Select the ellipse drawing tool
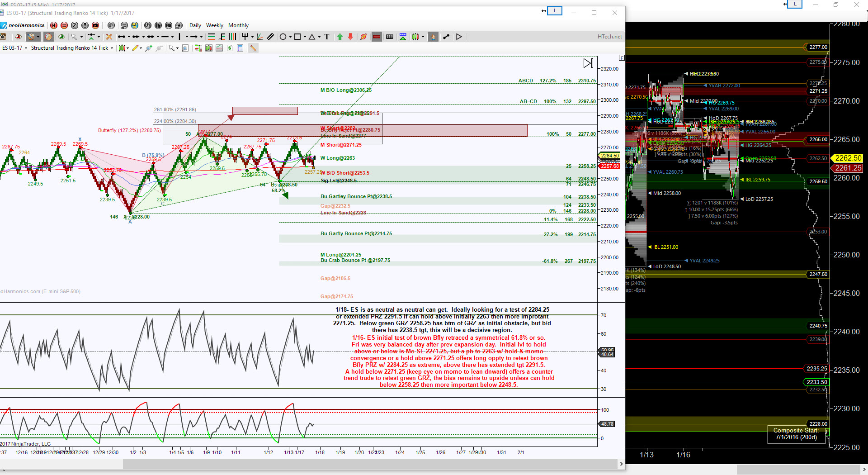The height and width of the screenshot is (475, 868). click(x=283, y=37)
